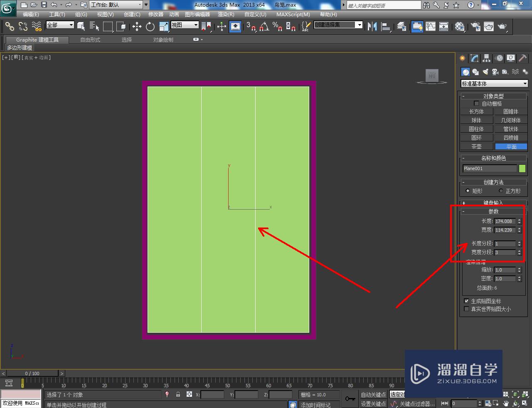Click the 茶壶 primitive button
Image resolution: width=532 pixels, height=408 pixels.
tap(476, 146)
